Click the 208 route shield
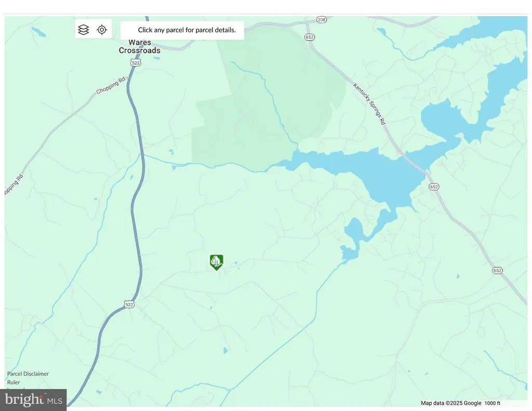 321,20
